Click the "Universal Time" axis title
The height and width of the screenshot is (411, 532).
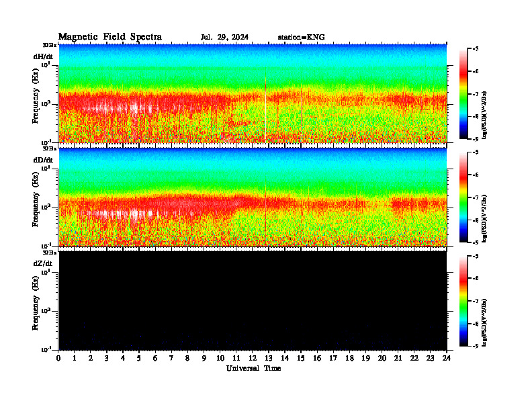pyautogui.click(x=253, y=368)
